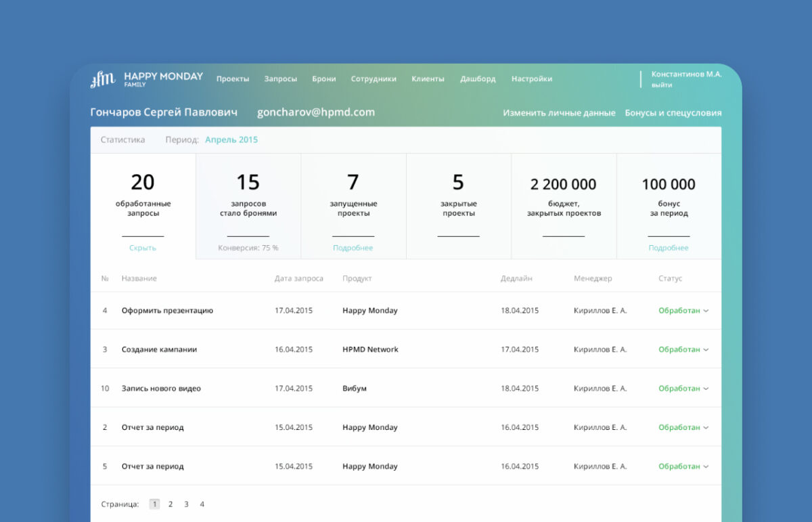The image size is (812, 522).
Task: Open status dropdown for Оформить презентацию
Action: point(683,311)
